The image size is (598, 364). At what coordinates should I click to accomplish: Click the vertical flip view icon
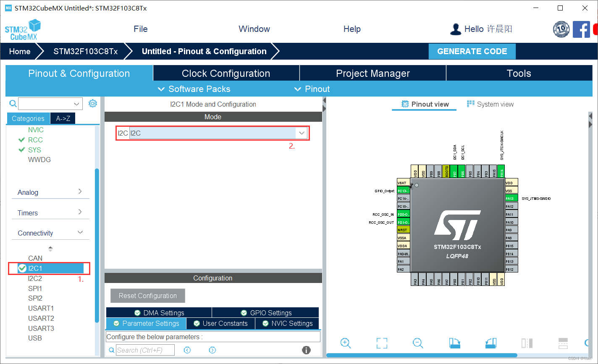pos(527,343)
